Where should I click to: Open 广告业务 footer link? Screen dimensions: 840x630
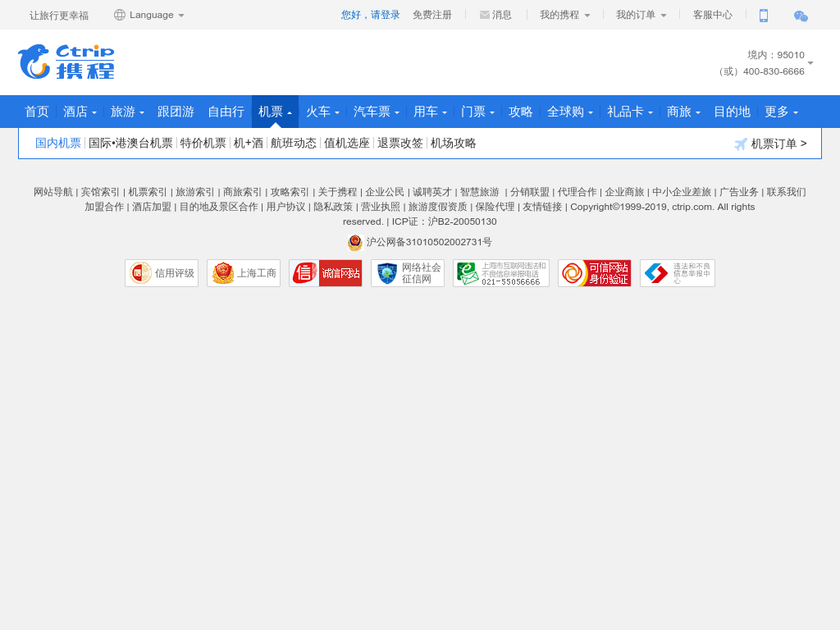739,192
